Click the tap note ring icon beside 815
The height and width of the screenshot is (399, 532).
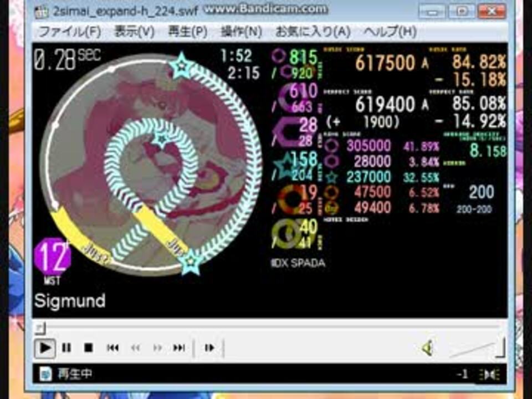(279, 57)
